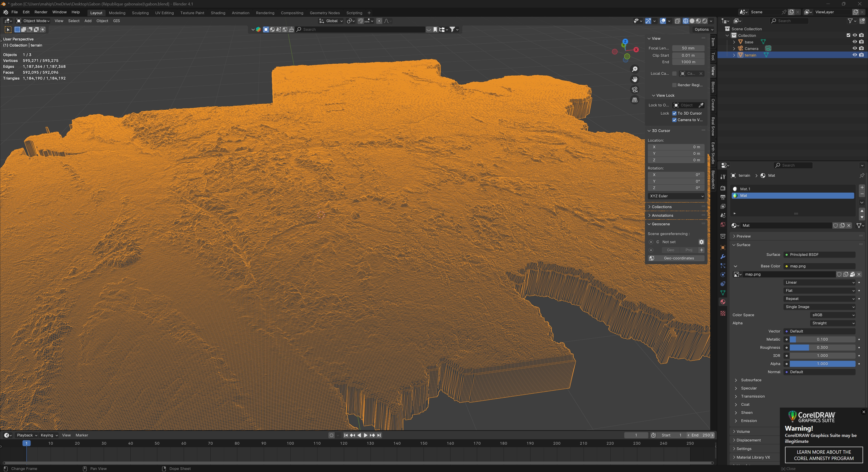Enable the Render Region checkbox
This screenshot has height=472, width=868.
pos(674,85)
